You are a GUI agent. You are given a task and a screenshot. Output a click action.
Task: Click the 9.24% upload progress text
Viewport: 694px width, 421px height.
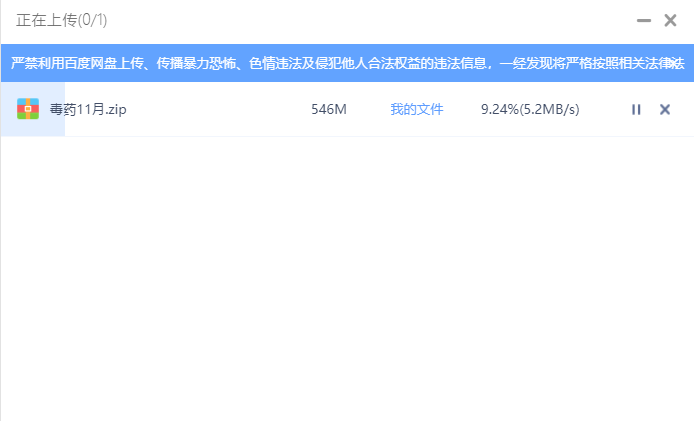tap(499, 109)
